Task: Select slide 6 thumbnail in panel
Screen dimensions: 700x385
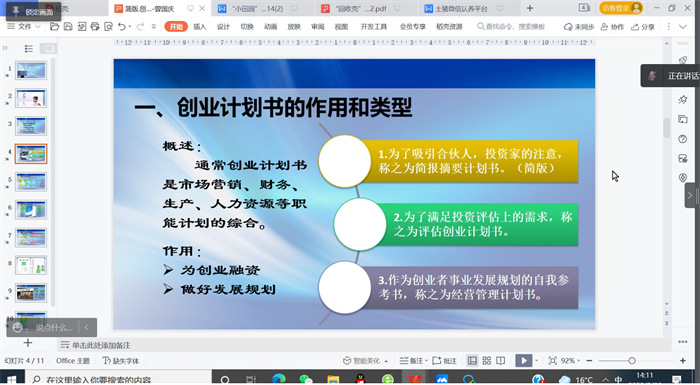Action: [31, 209]
